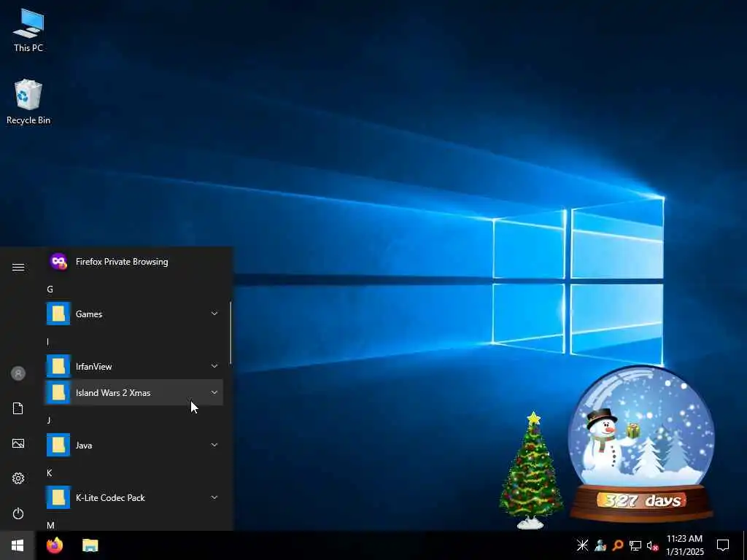The height and width of the screenshot is (560, 747).
Task: Click the Show desktop sliver on the taskbar
Action: pos(745,545)
